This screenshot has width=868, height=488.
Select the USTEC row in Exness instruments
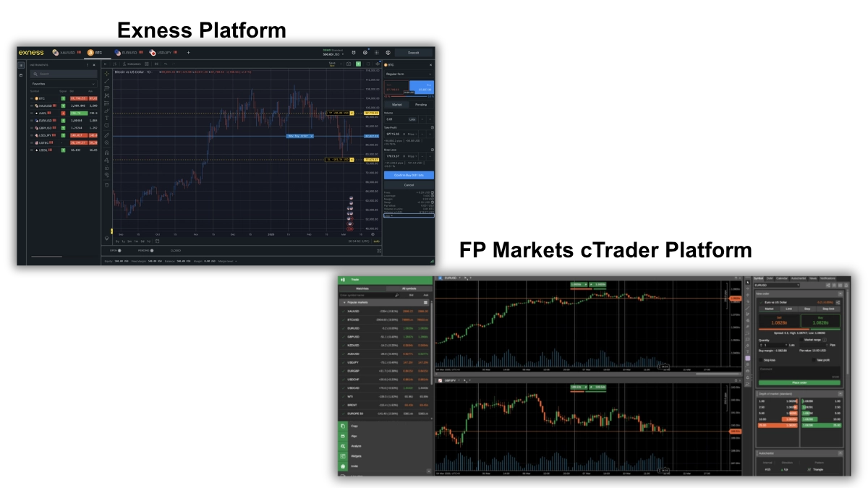coord(64,143)
